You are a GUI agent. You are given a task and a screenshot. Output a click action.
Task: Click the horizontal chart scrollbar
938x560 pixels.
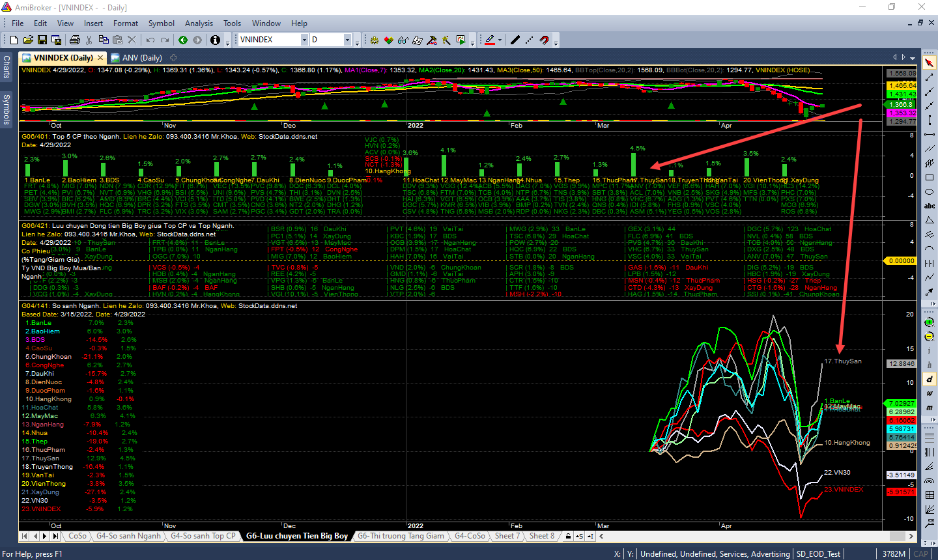[x=756, y=536]
